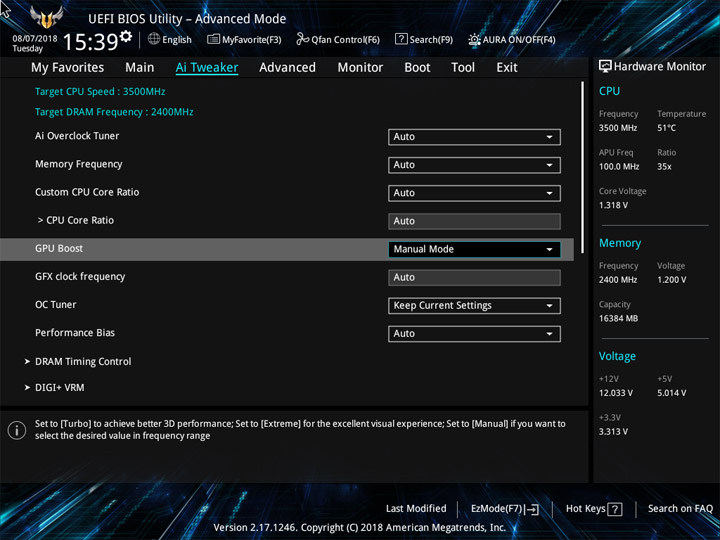Toggle AURA ON/OFF(F4)
720x540 pixels.
tap(512, 39)
